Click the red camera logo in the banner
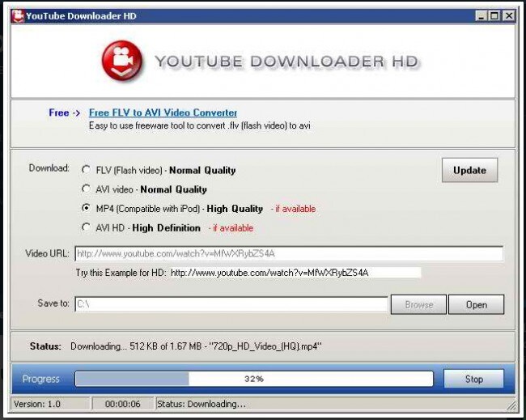This screenshot has width=526, height=420. [x=121, y=61]
